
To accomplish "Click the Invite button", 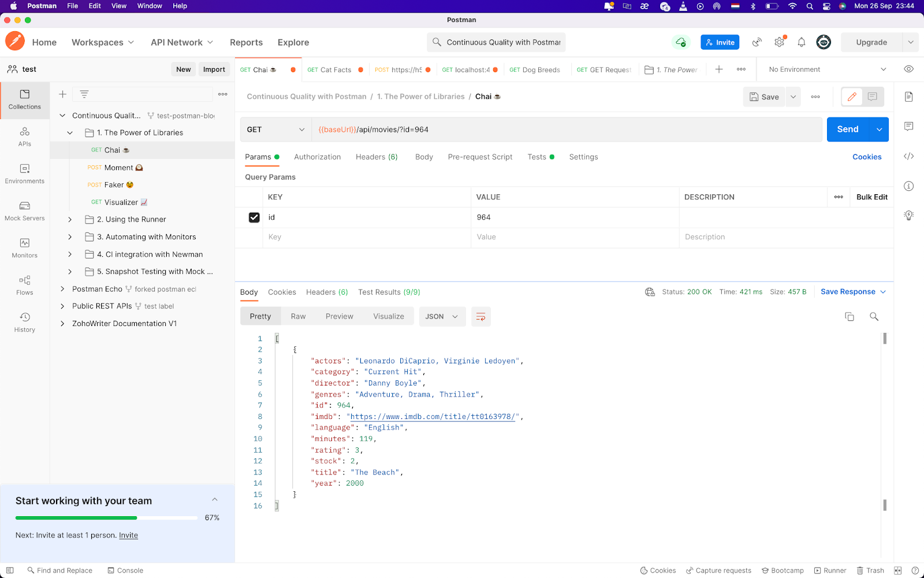I will 720,42.
